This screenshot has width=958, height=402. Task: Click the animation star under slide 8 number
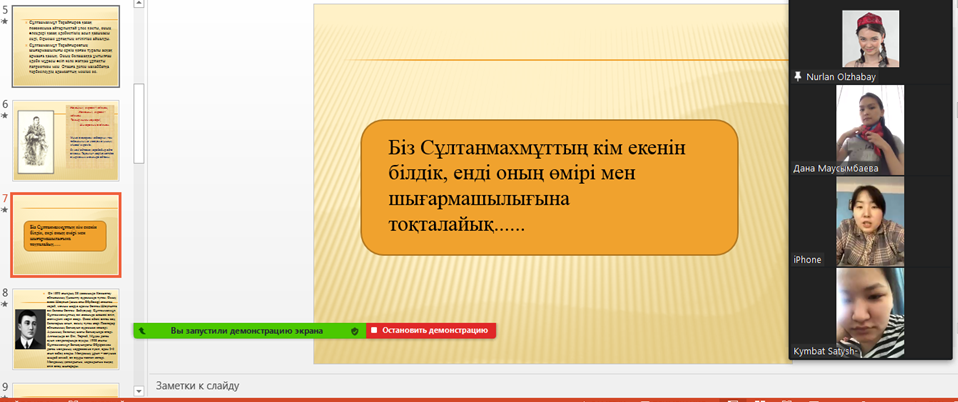click(5, 306)
